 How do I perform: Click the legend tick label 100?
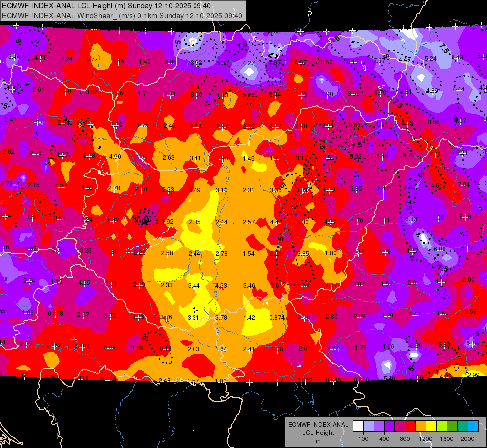coord(364,439)
